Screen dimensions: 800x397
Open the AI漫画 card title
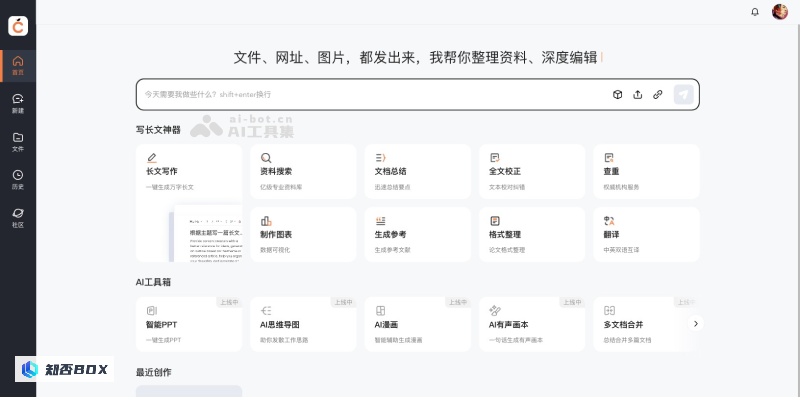(386, 325)
